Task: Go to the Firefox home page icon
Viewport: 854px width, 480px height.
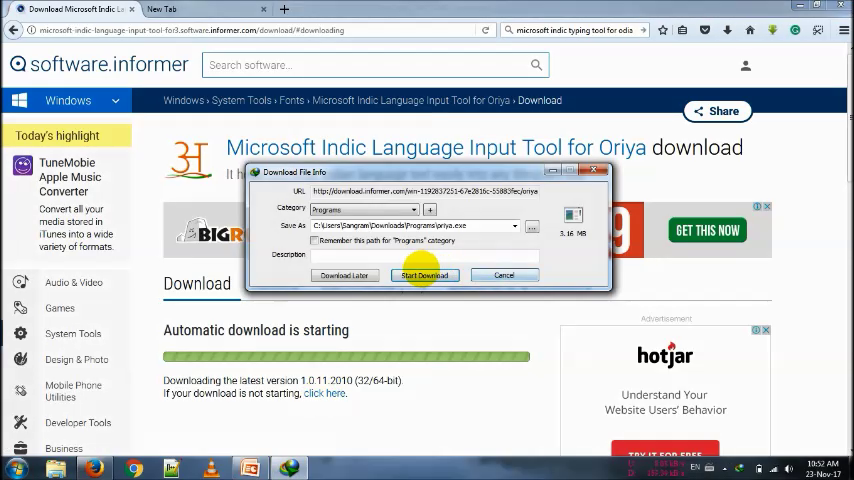Action: (750, 31)
